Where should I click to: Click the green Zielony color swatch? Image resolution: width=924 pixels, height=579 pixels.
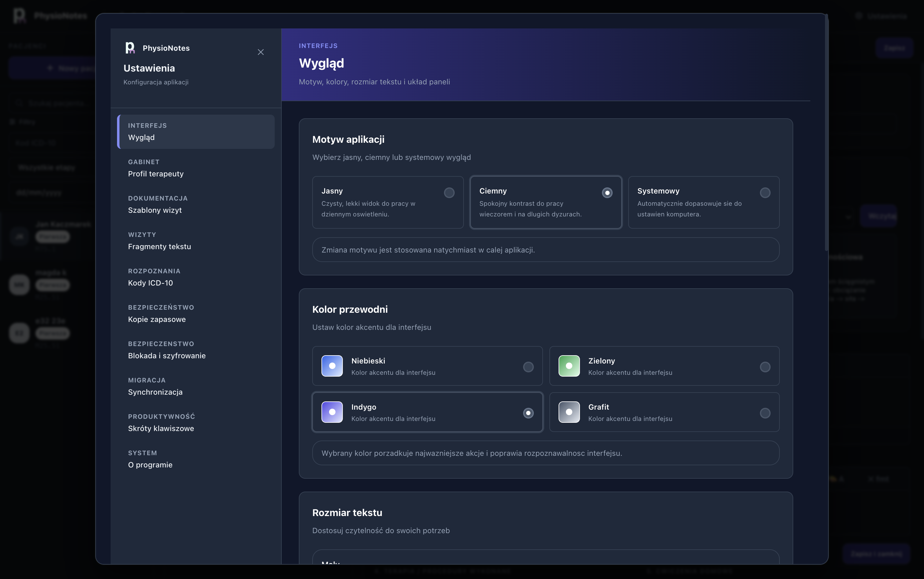(x=569, y=366)
